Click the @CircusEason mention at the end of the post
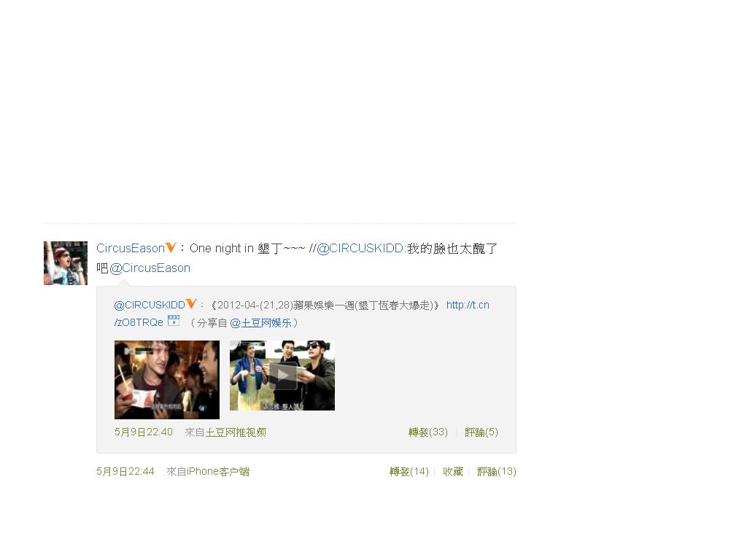 pos(150,268)
